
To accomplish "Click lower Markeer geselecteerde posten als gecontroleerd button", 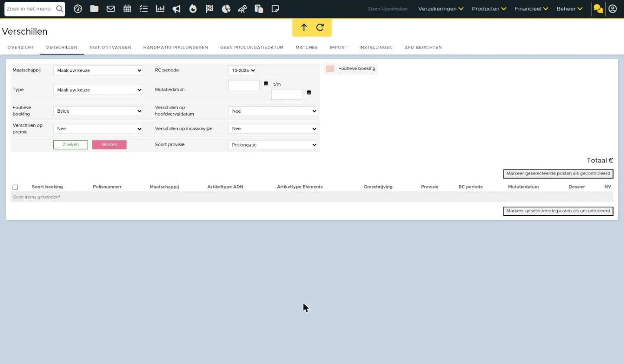I will [558, 211].
